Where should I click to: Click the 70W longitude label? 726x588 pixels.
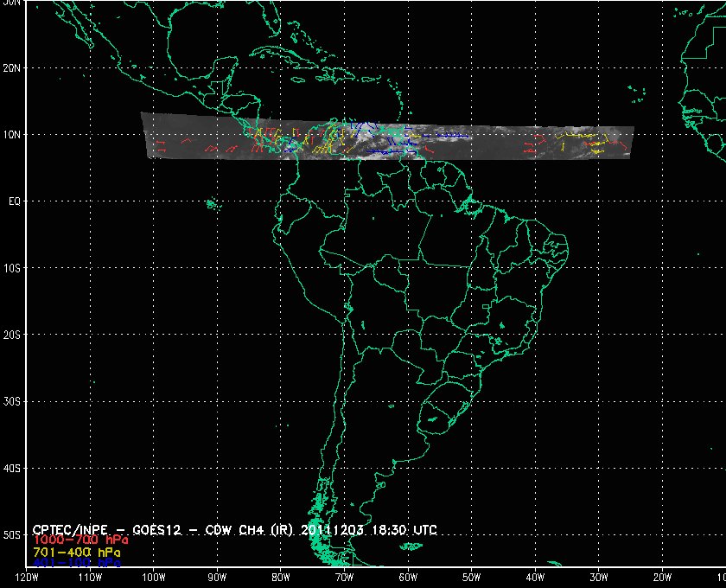[344, 578]
